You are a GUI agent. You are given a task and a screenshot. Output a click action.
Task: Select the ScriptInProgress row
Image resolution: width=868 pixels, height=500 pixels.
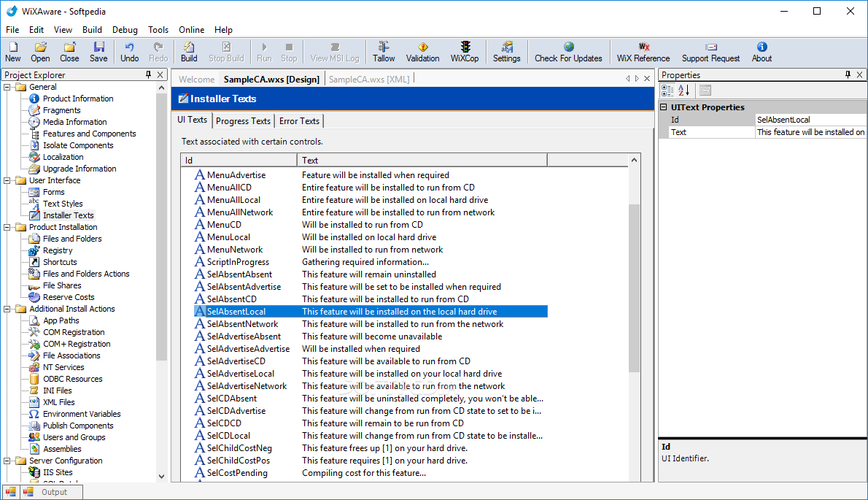(x=371, y=262)
